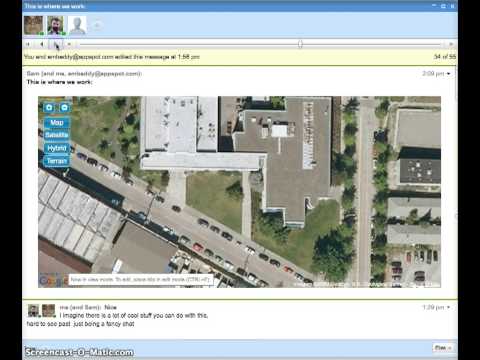
Task: Click the Google logo on the map
Action: (53, 281)
